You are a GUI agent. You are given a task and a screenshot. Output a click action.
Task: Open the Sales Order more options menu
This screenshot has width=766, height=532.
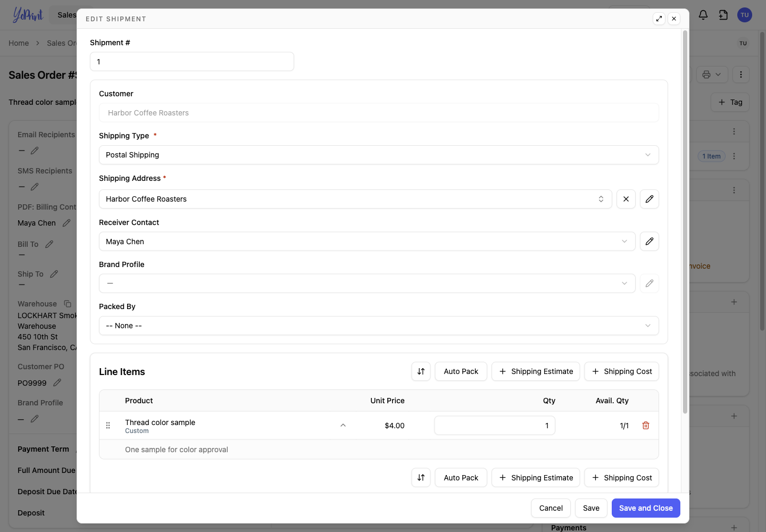click(741, 74)
